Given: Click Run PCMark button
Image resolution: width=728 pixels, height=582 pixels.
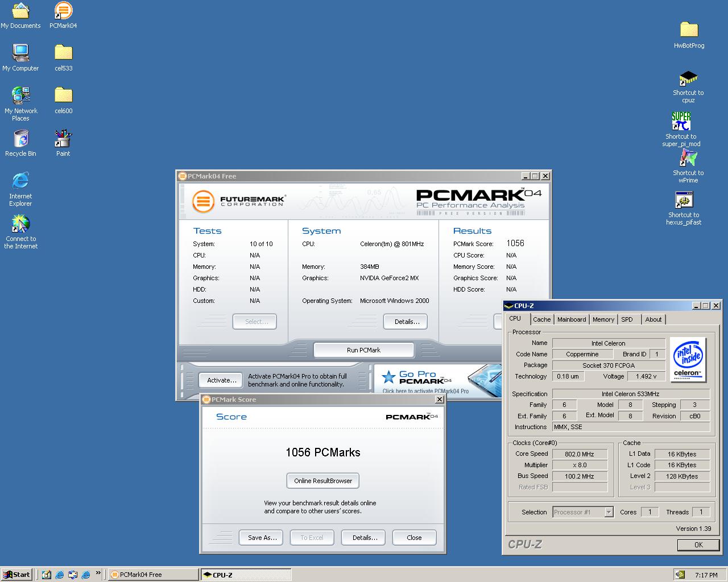Looking at the screenshot, I should coord(363,350).
